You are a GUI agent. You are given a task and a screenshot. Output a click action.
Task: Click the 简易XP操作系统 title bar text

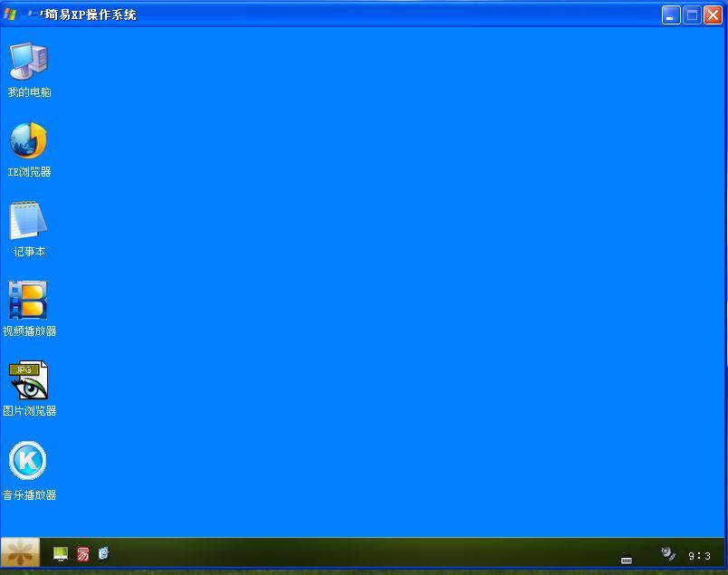click(x=91, y=14)
